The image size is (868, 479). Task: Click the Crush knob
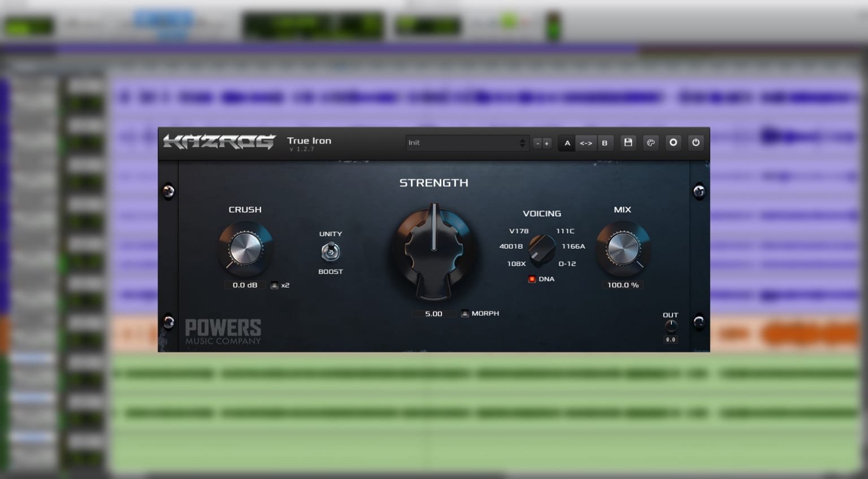[x=245, y=248]
